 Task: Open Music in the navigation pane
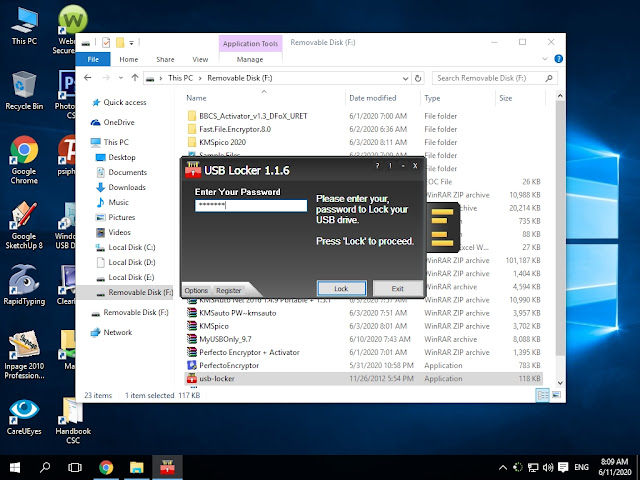click(118, 202)
